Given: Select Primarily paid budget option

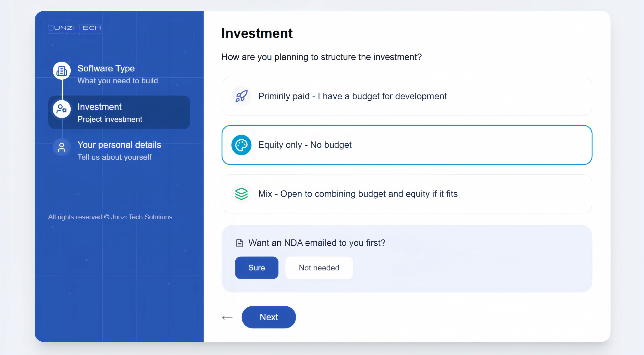Looking at the screenshot, I should 407,96.
